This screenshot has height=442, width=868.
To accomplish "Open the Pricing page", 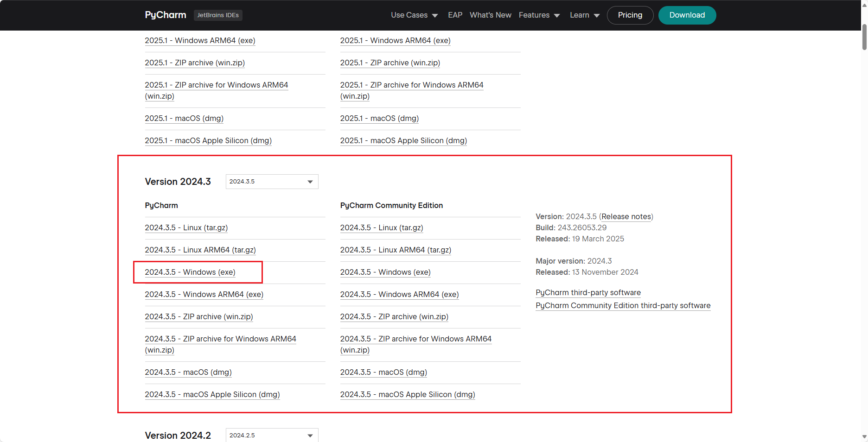I will 630,15.
